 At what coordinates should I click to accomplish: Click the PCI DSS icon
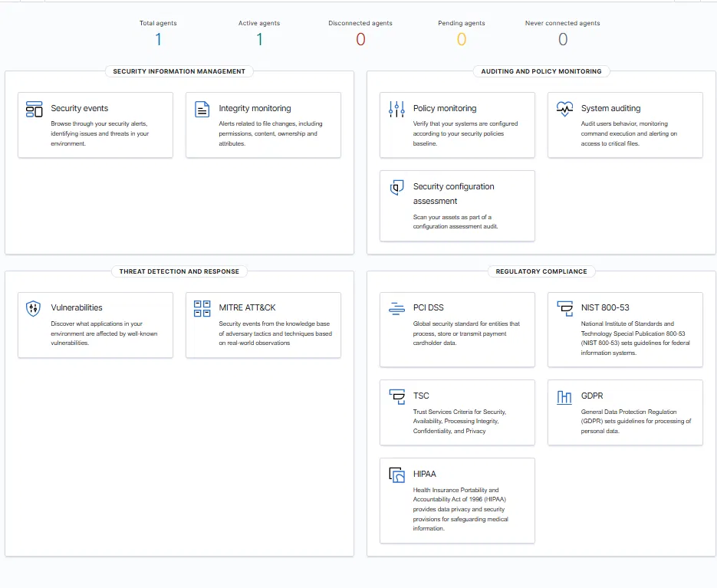(x=396, y=309)
